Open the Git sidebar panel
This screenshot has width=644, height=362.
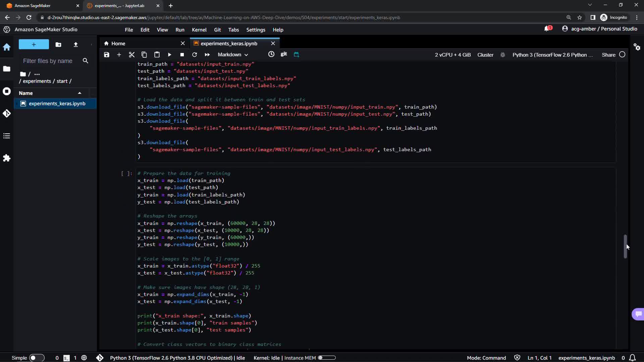[x=7, y=114]
